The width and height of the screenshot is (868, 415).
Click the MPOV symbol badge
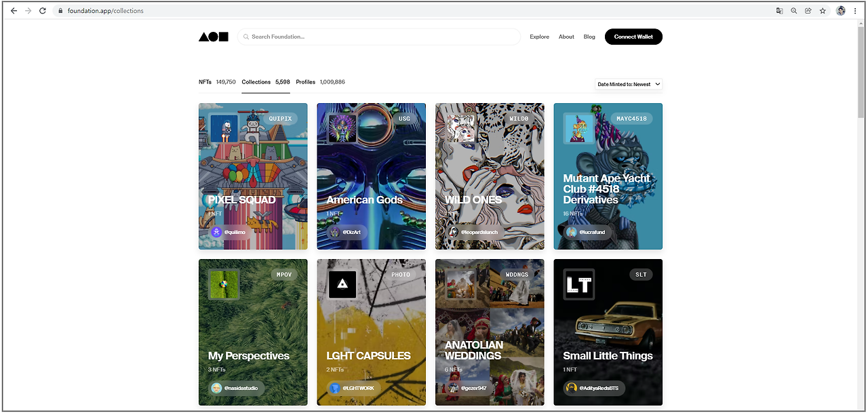click(283, 275)
